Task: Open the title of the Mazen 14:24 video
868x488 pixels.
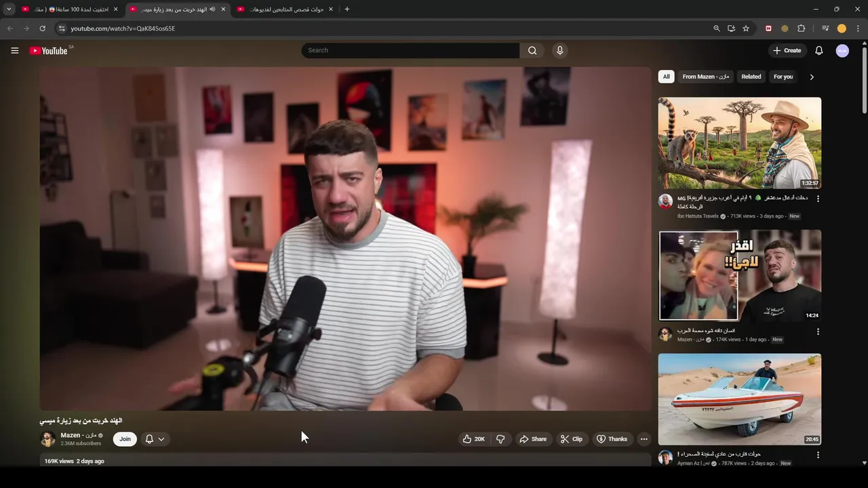Action: click(x=706, y=331)
